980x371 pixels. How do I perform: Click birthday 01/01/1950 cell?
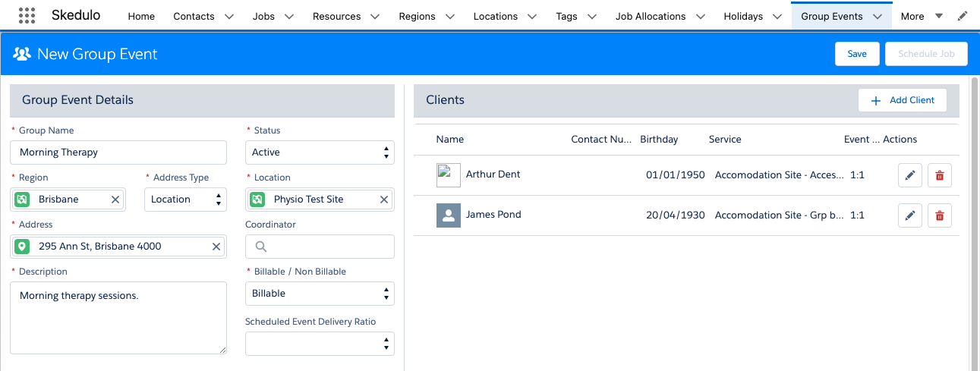(x=676, y=175)
